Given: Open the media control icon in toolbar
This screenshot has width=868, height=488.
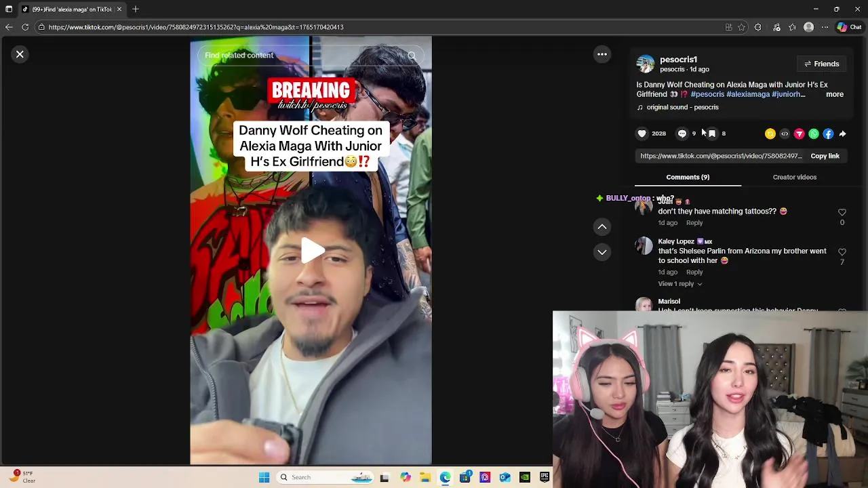Looking at the screenshot, I should coord(776,27).
